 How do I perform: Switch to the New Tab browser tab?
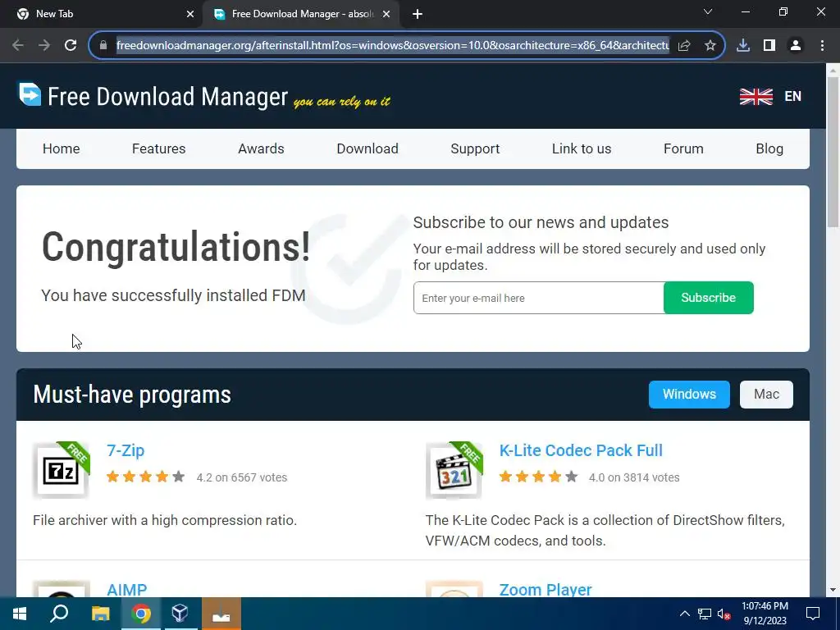point(101,14)
